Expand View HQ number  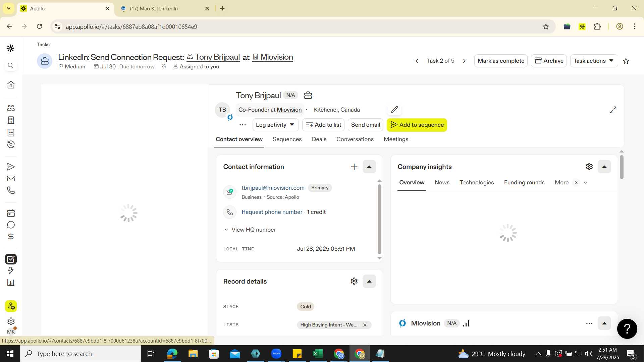[x=250, y=230]
